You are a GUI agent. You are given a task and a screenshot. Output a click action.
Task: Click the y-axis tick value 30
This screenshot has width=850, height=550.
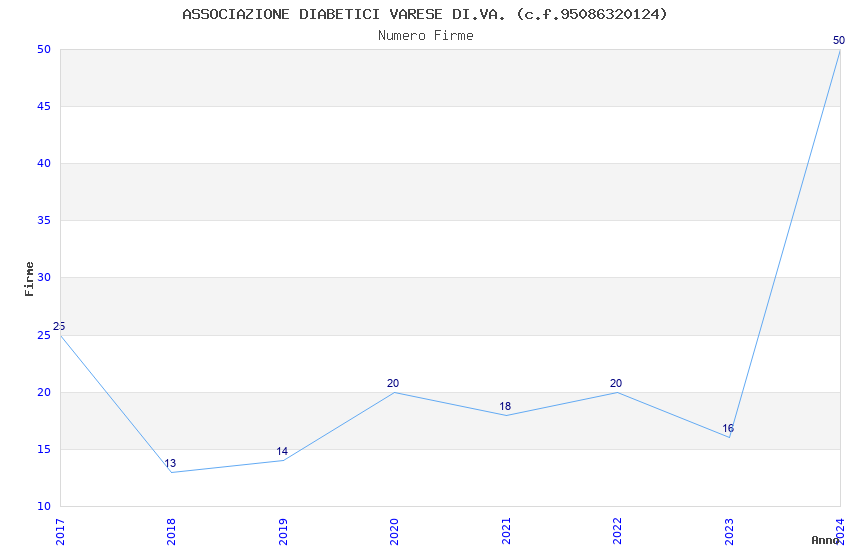tap(44, 277)
